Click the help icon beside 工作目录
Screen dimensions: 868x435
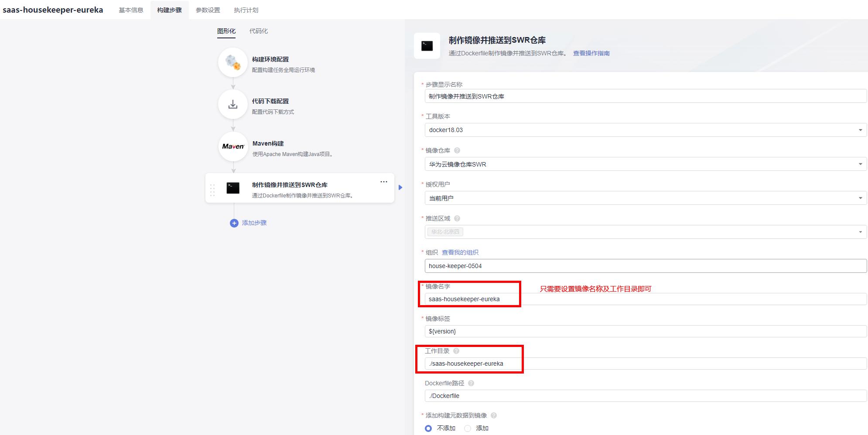456,350
